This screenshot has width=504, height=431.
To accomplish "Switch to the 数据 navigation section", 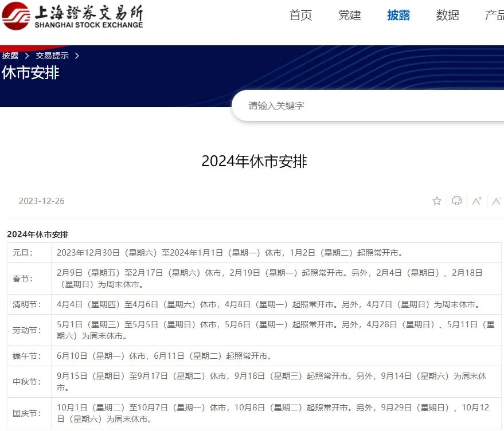I will coord(447,15).
